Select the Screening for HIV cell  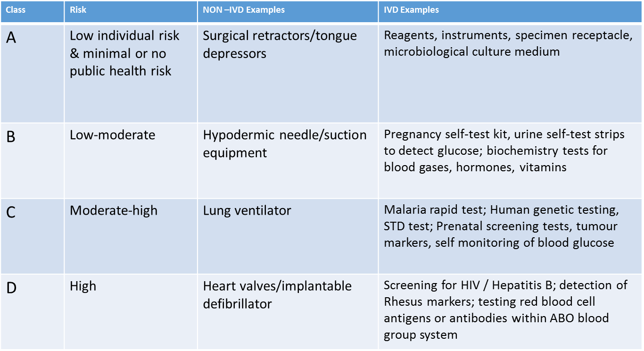click(510, 312)
